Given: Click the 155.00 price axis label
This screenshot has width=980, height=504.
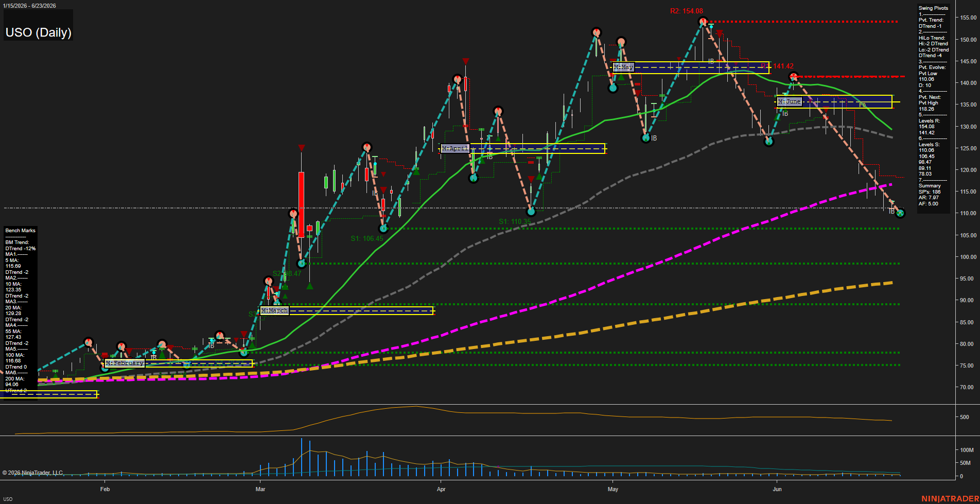Looking at the screenshot, I should point(968,18).
